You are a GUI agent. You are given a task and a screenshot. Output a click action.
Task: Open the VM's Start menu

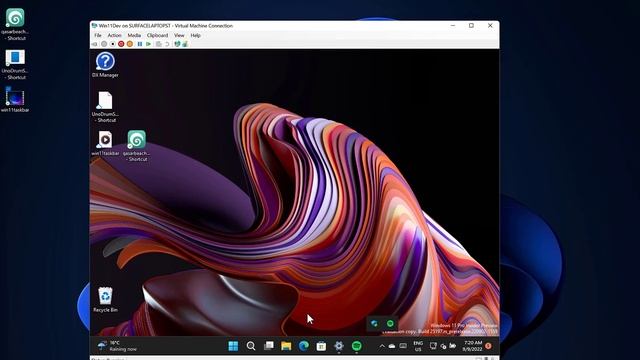233,346
